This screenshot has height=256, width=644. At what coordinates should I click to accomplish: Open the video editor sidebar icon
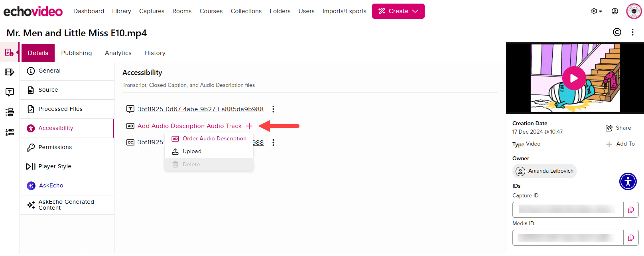10,72
